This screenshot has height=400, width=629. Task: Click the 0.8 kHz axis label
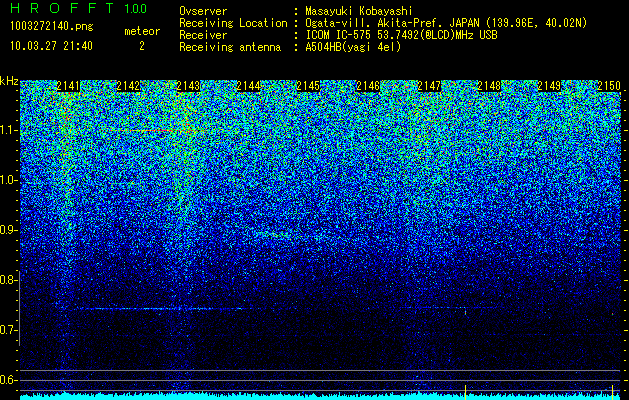(9, 280)
